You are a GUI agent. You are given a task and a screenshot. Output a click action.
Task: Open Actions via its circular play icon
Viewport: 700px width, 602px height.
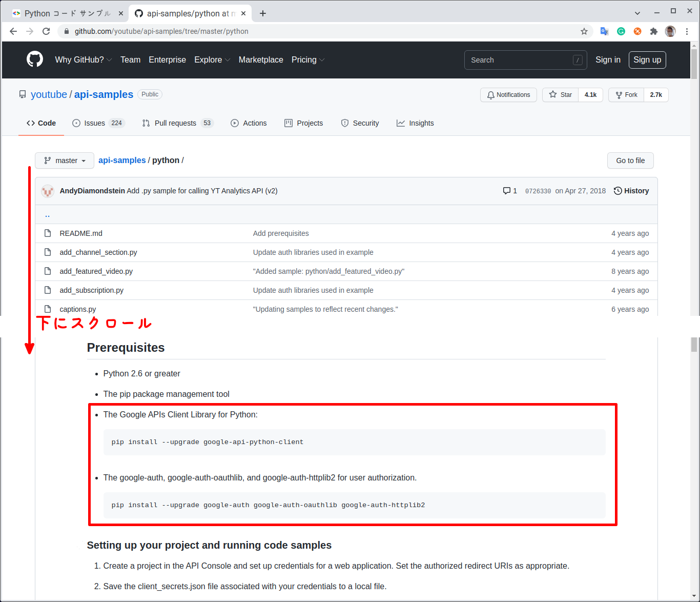coord(235,123)
